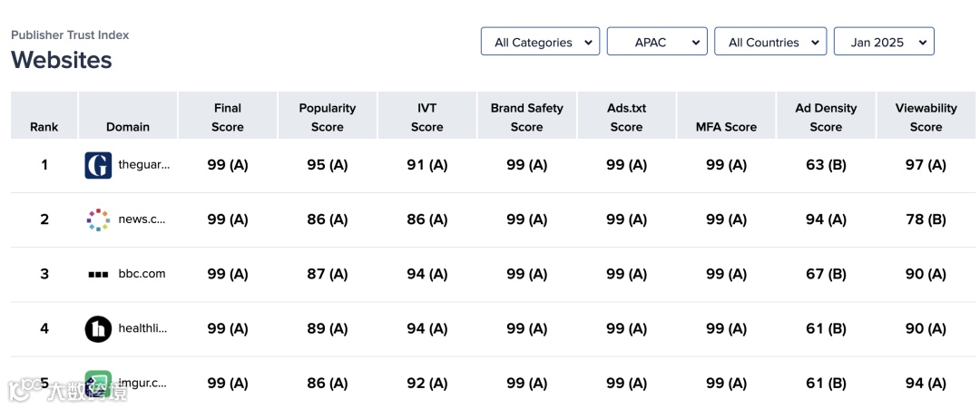Image resolution: width=980 pixels, height=409 pixels.
Task: Change the Jan 2025 date dropdown
Action: 883,42
